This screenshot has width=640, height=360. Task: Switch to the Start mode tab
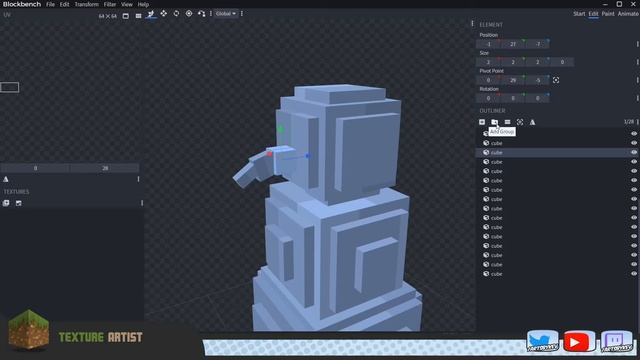[x=579, y=14]
